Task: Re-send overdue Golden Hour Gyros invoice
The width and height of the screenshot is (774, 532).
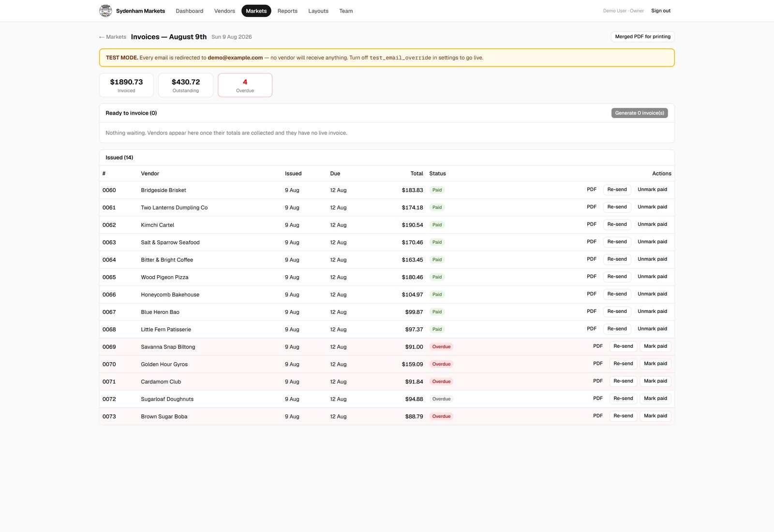Action: click(623, 364)
